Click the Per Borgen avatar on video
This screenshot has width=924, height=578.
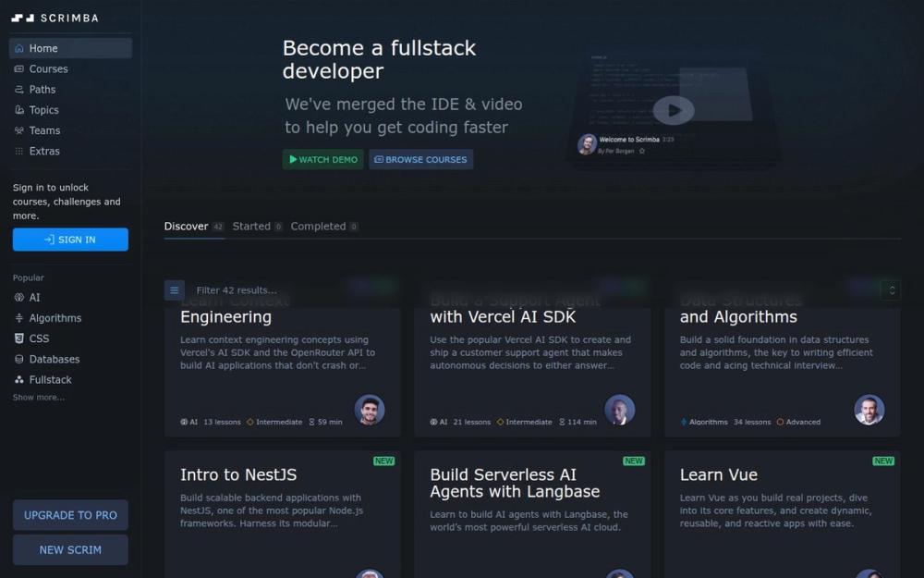587,144
